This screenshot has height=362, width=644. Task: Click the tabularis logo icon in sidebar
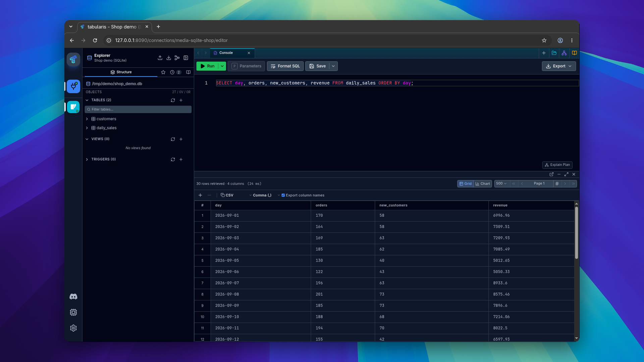73,59
